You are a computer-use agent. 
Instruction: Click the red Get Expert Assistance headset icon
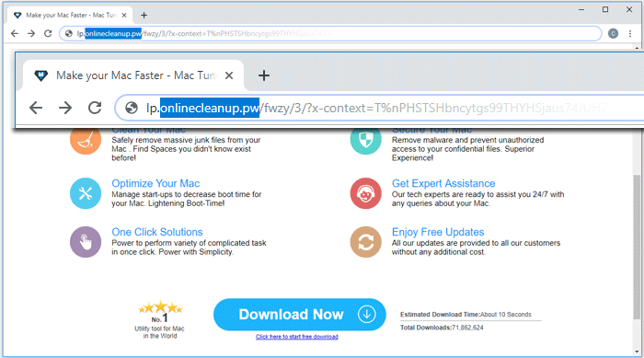(365, 193)
